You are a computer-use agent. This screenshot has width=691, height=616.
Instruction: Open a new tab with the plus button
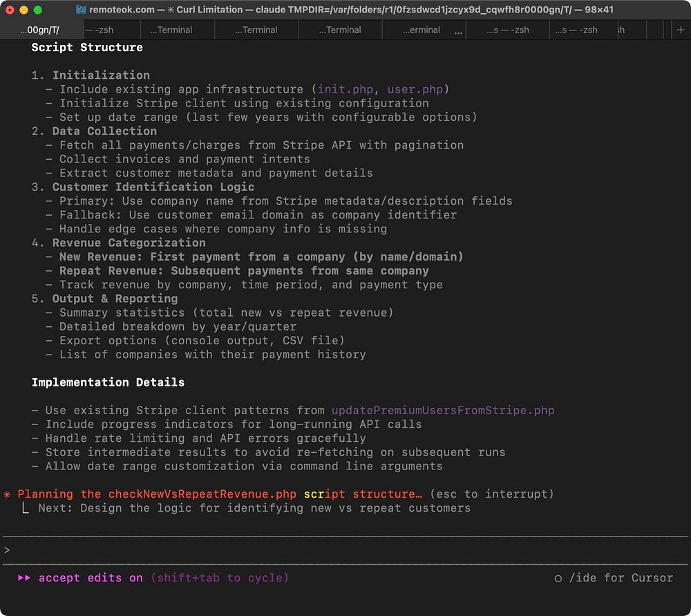(681, 30)
